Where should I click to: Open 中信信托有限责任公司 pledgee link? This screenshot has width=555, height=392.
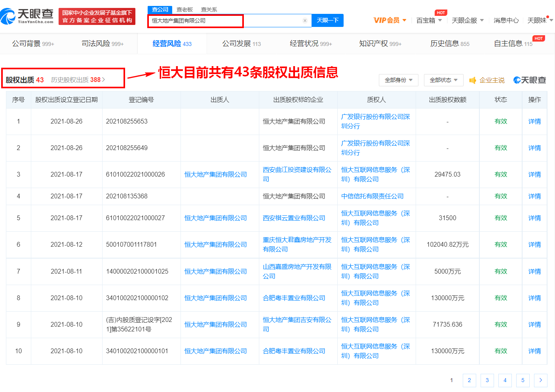372,196
